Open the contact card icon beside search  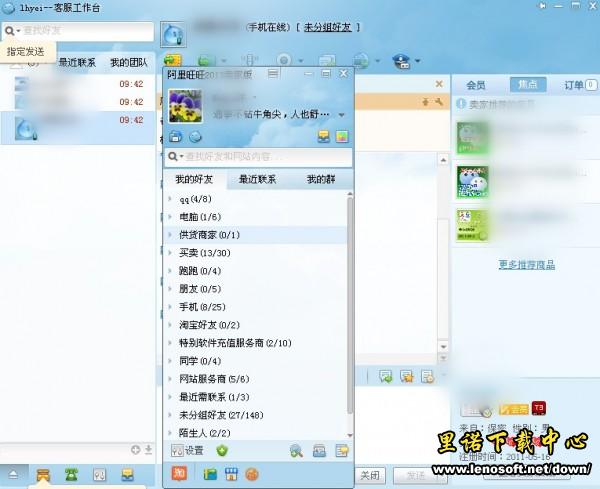point(319,451)
